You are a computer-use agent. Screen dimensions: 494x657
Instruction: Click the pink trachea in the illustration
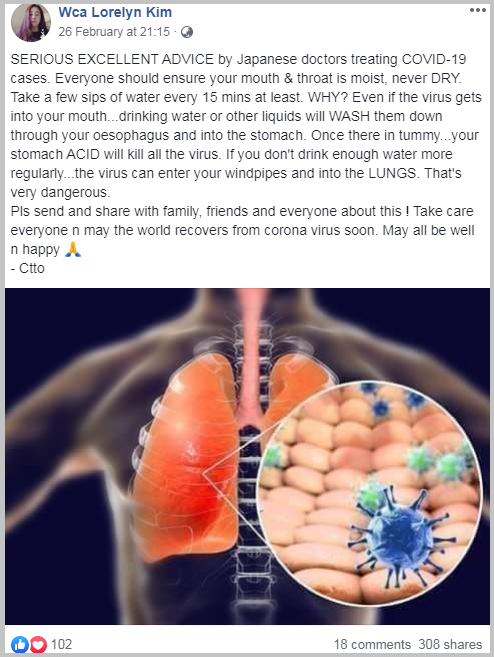pos(252,356)
